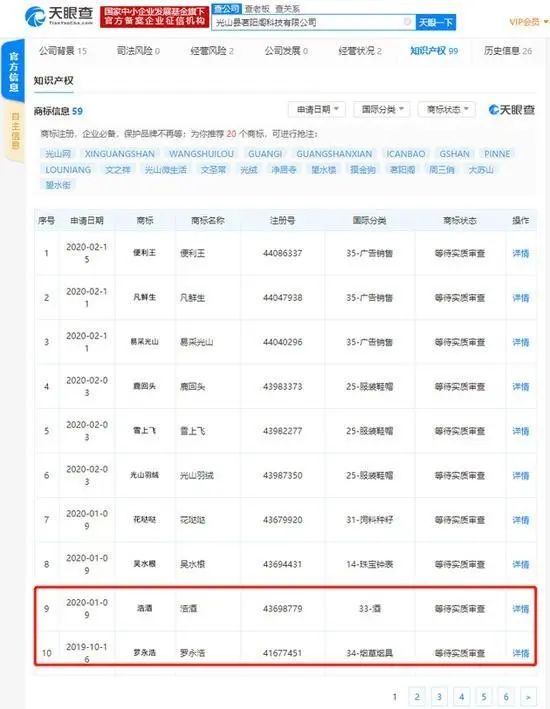Expand the 国际分类 filter dropdown
550x709 pixels.
382,109
